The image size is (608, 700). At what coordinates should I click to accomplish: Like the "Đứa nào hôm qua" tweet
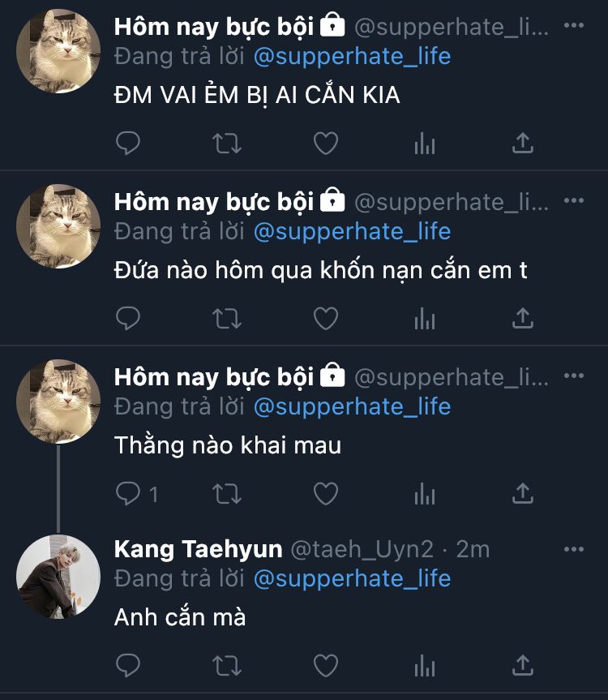click(325, 319)
